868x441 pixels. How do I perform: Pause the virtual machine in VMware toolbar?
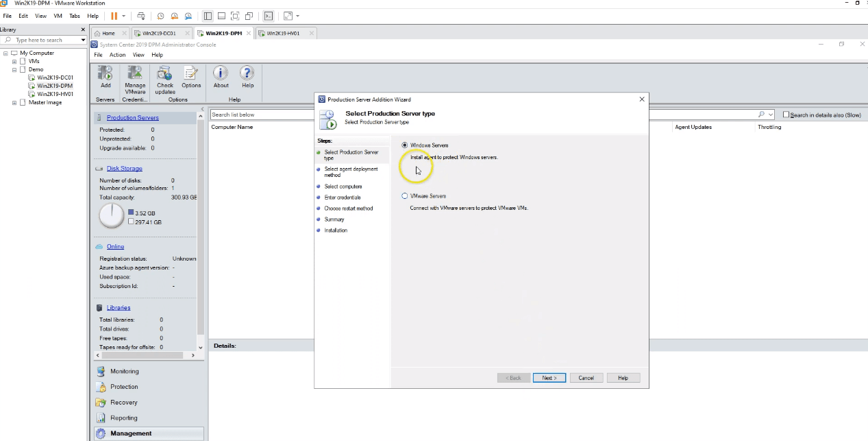[x=114, y=16]
